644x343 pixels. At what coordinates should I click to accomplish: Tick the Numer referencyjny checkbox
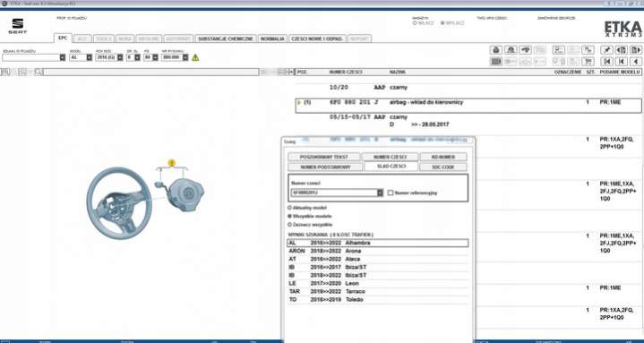pos(391,193)
